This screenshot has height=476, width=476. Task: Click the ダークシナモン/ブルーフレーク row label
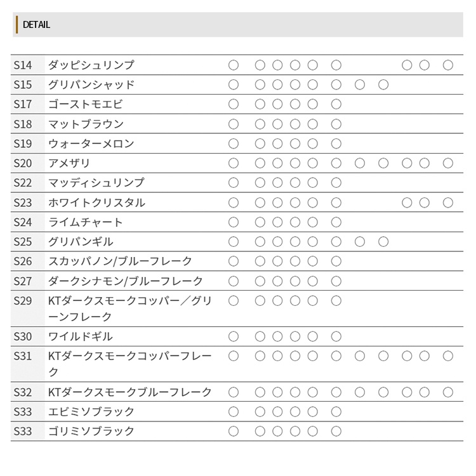point(126,281)
